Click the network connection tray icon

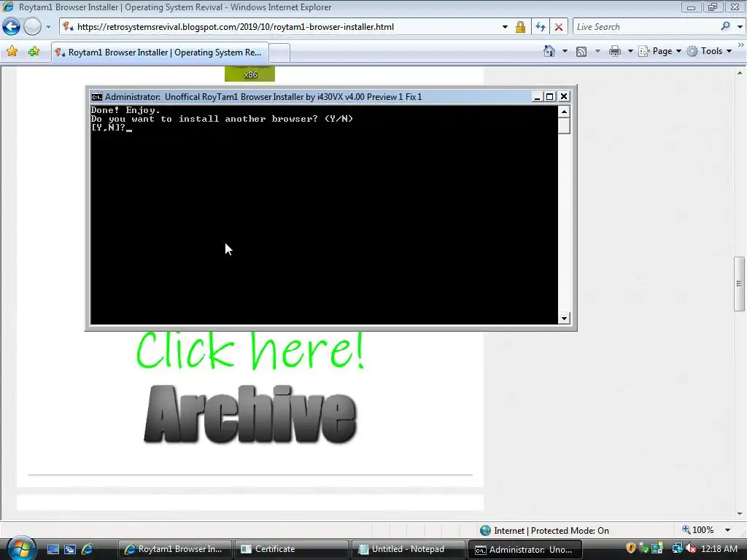[677, 548]
